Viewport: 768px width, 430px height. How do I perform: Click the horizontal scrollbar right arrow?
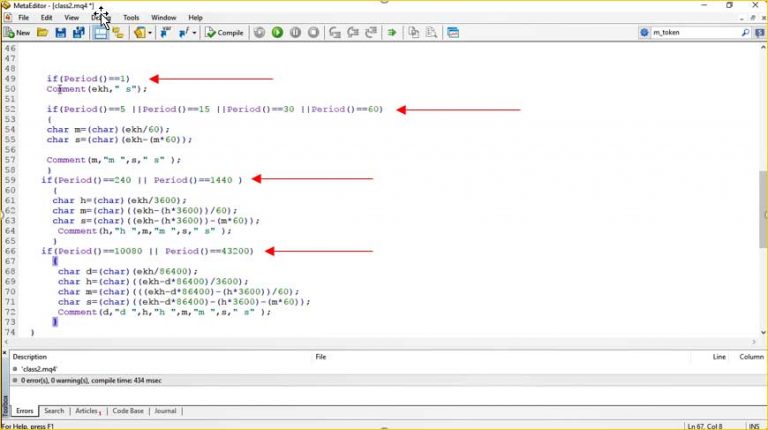pos(754,342)
